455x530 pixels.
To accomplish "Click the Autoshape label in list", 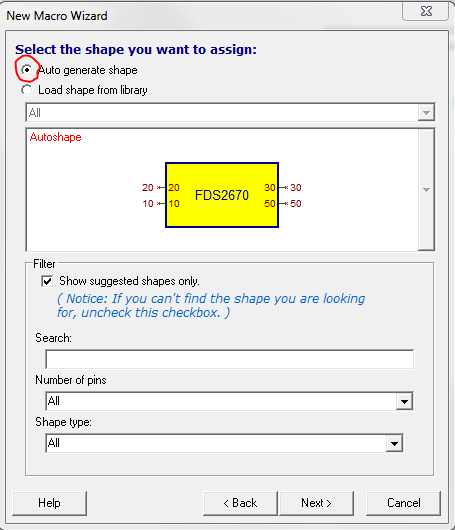I will tap(55, 137).
